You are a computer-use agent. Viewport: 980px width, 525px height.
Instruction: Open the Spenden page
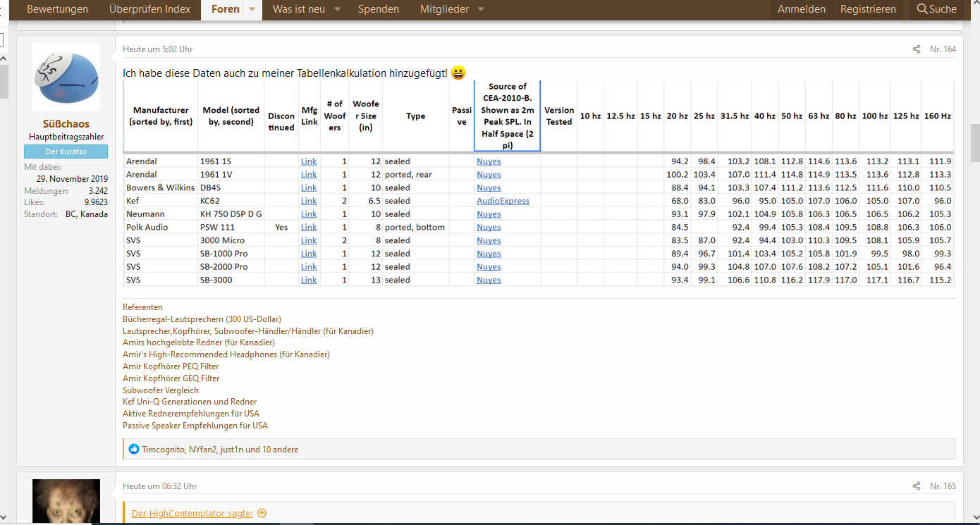[x=379, y=9]
